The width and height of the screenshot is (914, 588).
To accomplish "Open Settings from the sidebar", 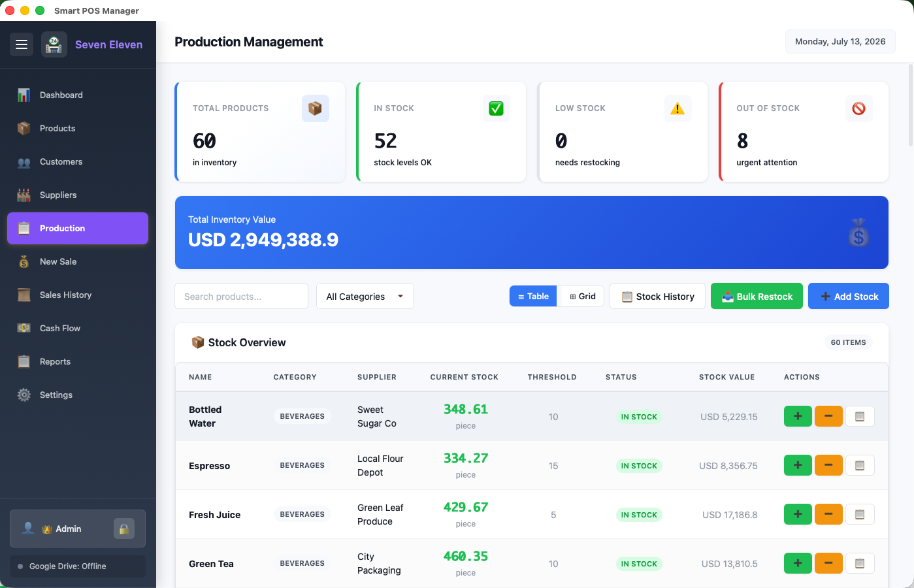I will point(78,395).
